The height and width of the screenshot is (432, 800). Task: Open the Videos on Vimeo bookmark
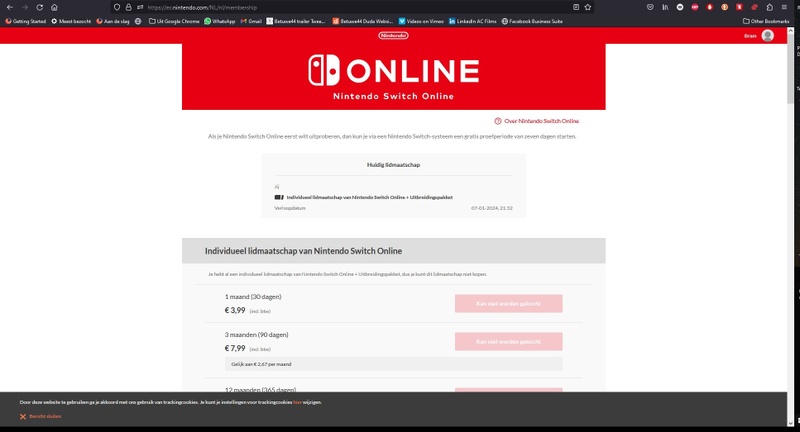click(421, 21)
